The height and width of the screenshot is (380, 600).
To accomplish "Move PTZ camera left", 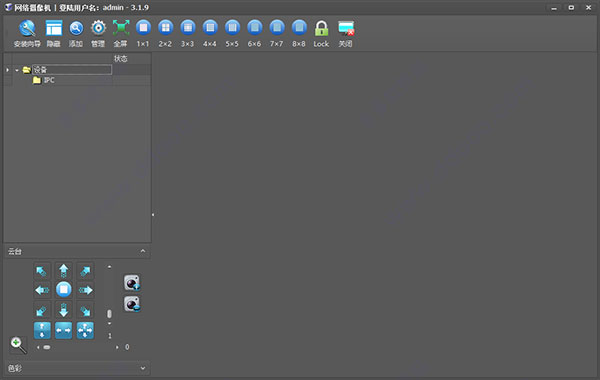I will (42, 290).
